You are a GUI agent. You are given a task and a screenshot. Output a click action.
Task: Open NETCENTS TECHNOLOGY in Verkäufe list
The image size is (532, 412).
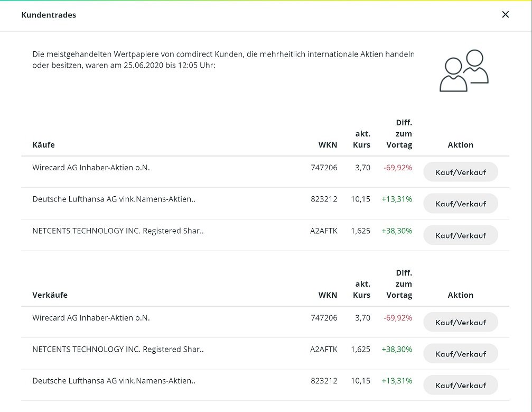tap(118, 350)
